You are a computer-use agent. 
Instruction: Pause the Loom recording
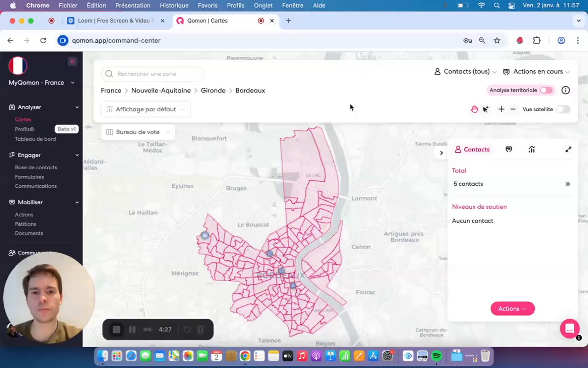click(132, 329)
